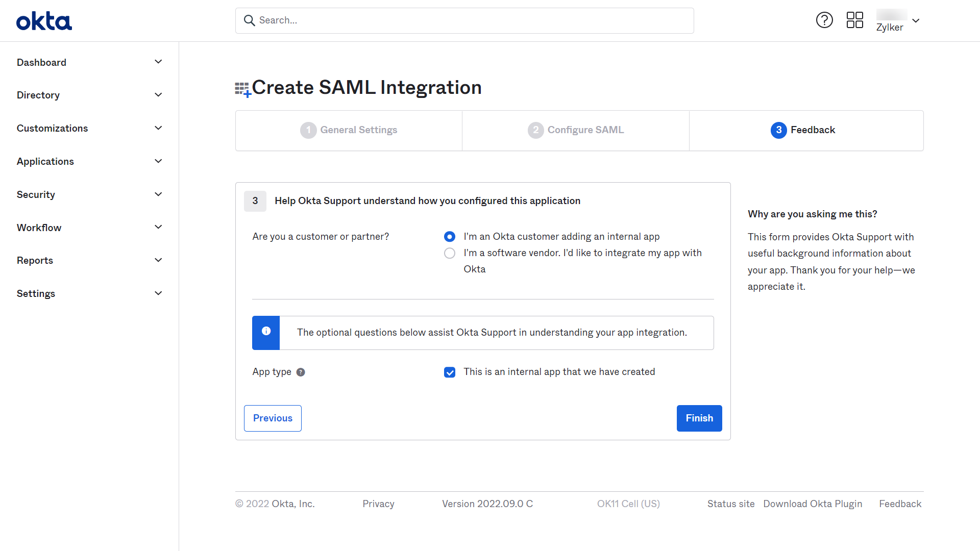Expand the Security sidebar chevron

tap(158, 194)
